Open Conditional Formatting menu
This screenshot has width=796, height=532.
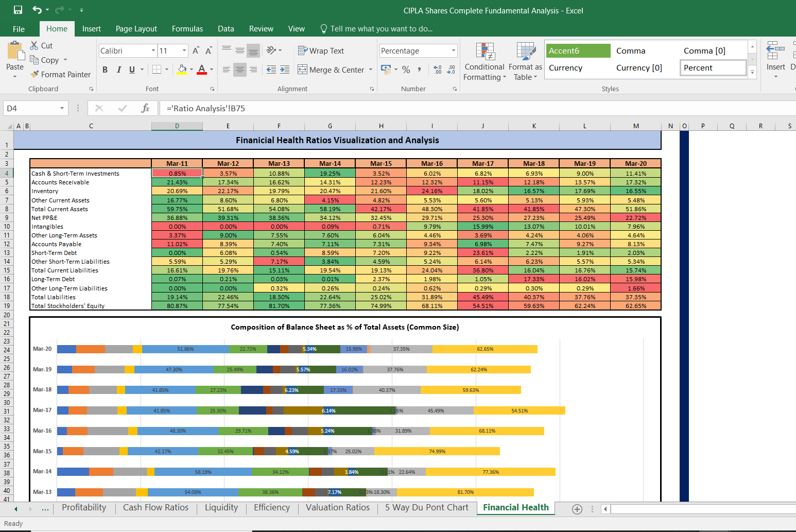click(484, 61)
